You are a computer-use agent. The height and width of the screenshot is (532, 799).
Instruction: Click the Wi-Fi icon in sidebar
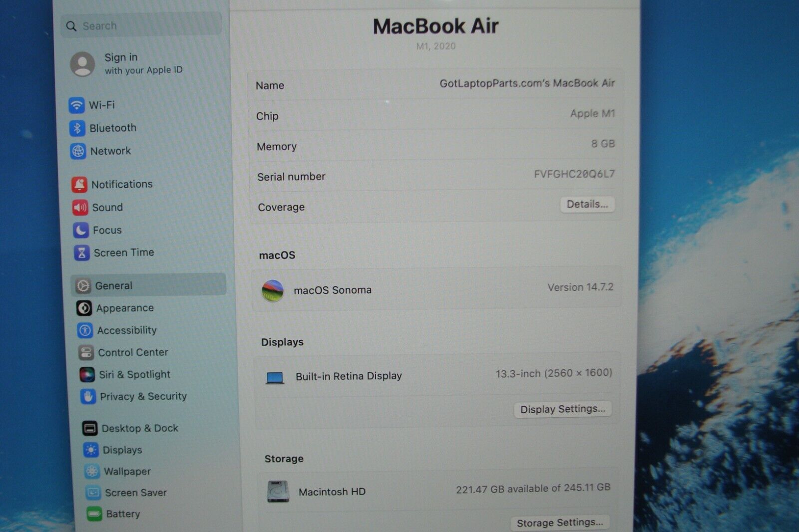tap(76, 105)
